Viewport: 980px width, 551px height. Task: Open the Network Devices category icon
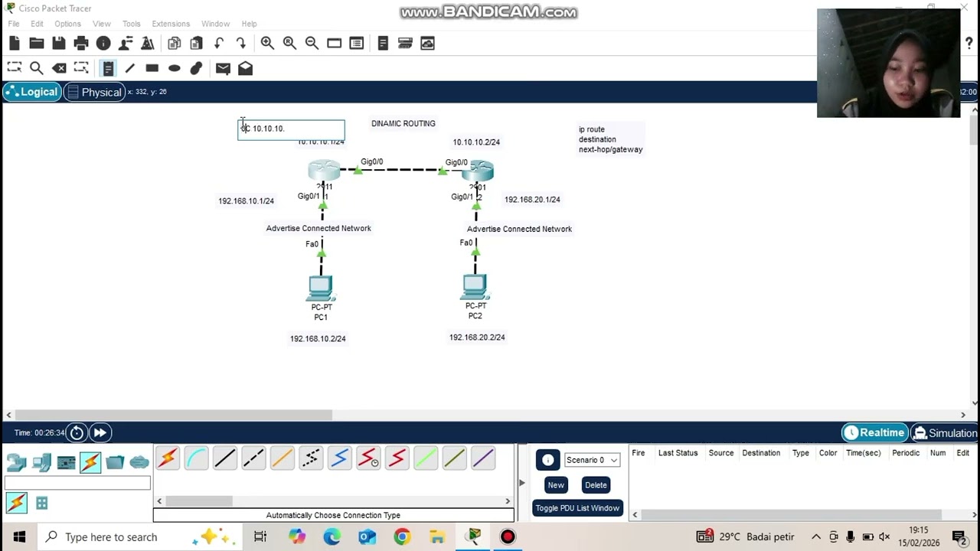click(x=16, y=462)
